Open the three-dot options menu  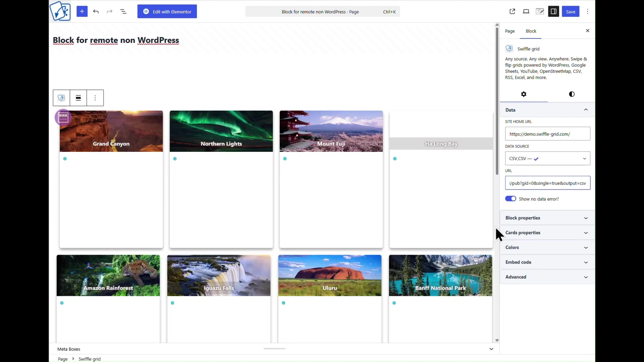[x=588, y=11]
